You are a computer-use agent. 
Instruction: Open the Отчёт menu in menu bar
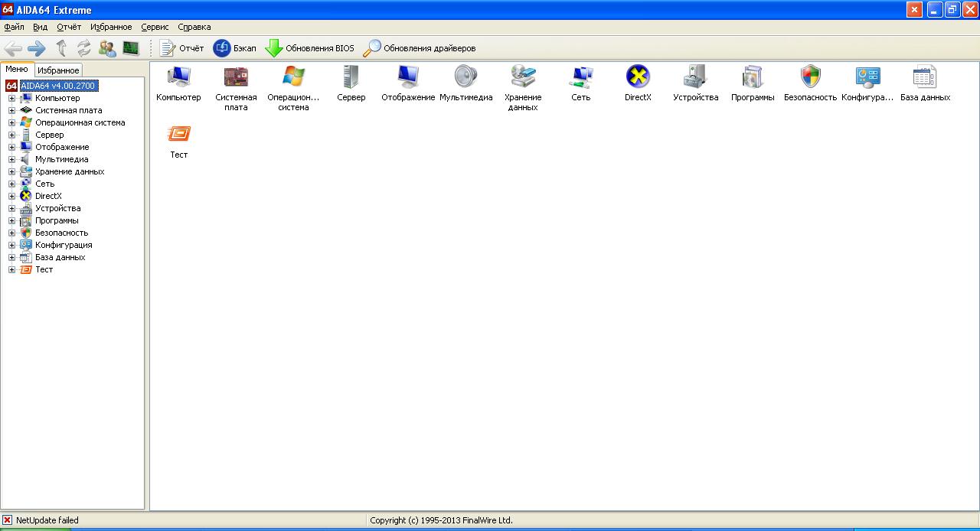[x=69, y=27]
